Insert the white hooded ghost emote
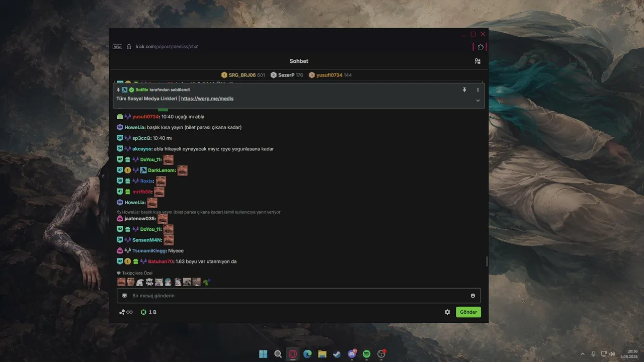Image resolution: width=644 pixels, height=362 pixels. pyautogui.click(x=140, y=282)
